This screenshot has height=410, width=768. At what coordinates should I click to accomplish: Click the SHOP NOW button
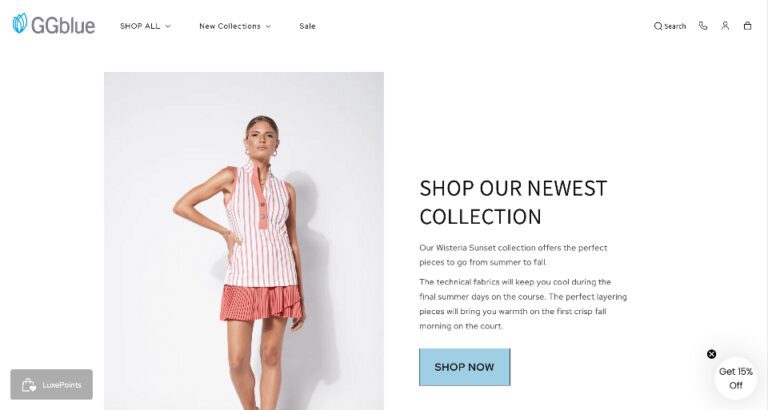pos(464,367)
